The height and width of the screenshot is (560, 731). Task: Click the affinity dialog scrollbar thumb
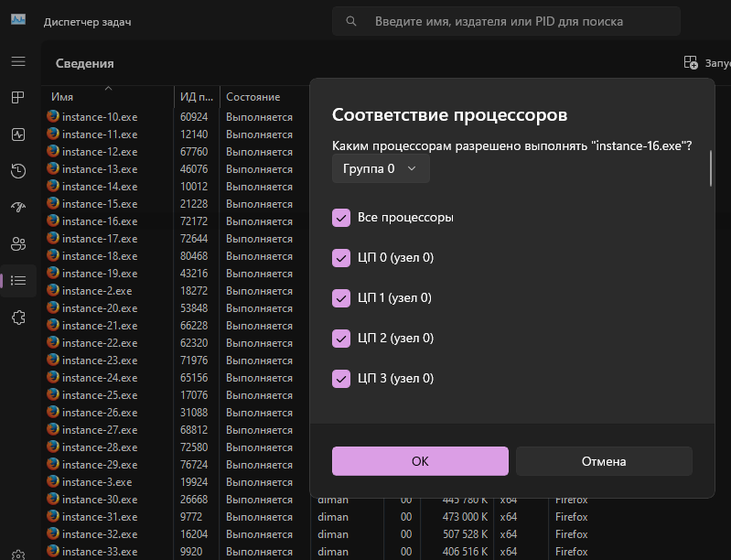pyautogui.click(x=711, y=168)
